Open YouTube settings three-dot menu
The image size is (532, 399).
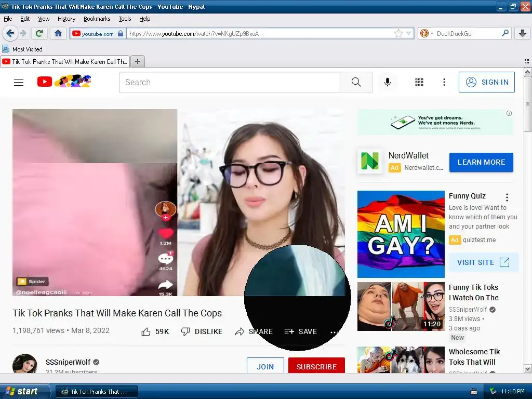pyautogui.click(x=444, y=82)
